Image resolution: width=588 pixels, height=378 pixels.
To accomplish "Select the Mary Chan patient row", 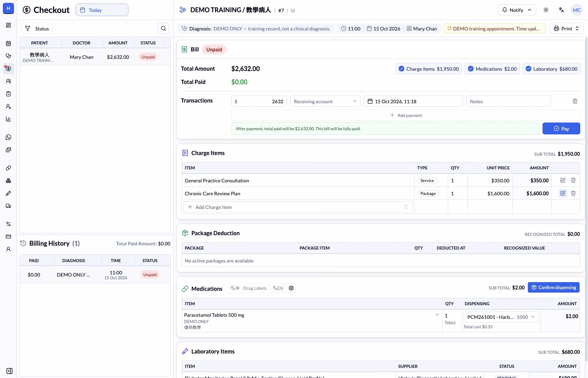I will coord(95,57).
